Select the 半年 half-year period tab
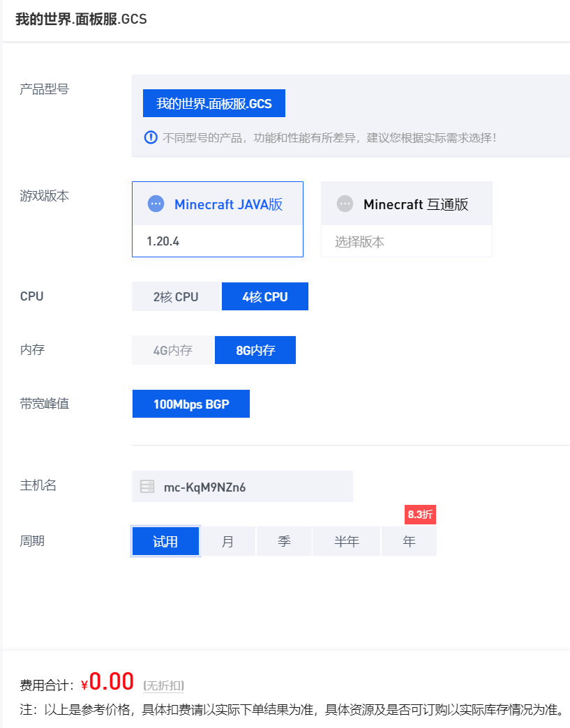 point(347,541)
